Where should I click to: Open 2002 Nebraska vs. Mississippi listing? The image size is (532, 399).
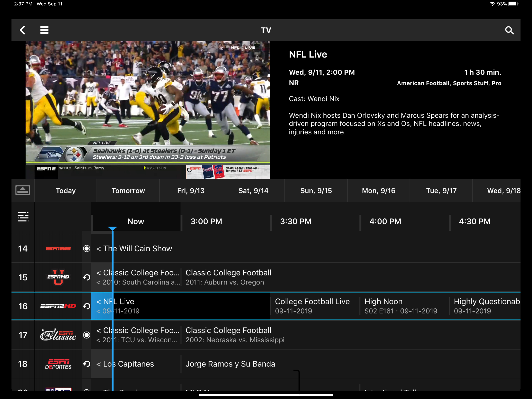tap(351, 335)
